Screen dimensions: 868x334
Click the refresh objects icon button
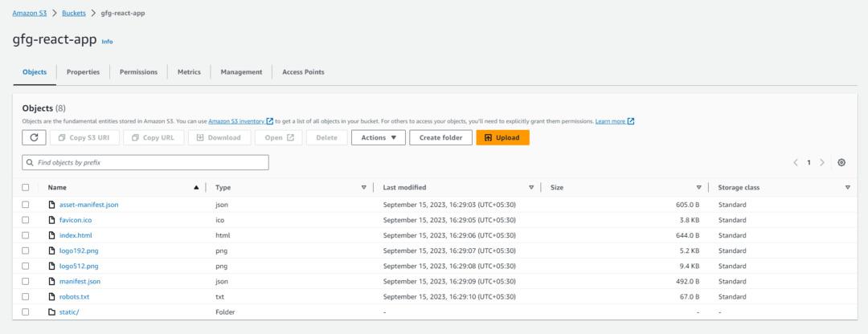point(34,137)
